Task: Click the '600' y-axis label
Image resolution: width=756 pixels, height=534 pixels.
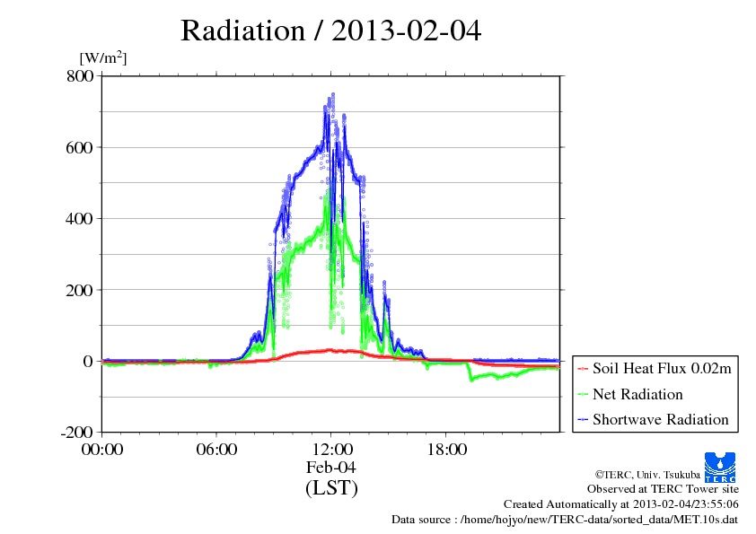Action: [x=80, y=147]
